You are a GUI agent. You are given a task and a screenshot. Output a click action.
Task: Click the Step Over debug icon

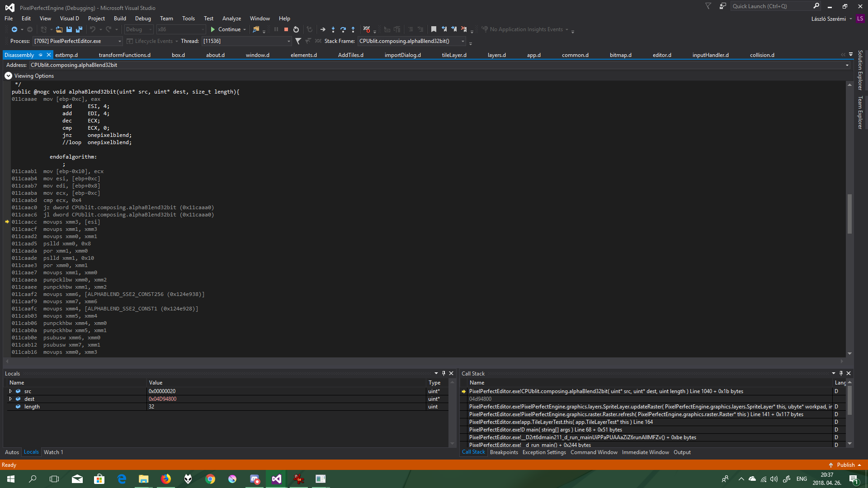344,29
